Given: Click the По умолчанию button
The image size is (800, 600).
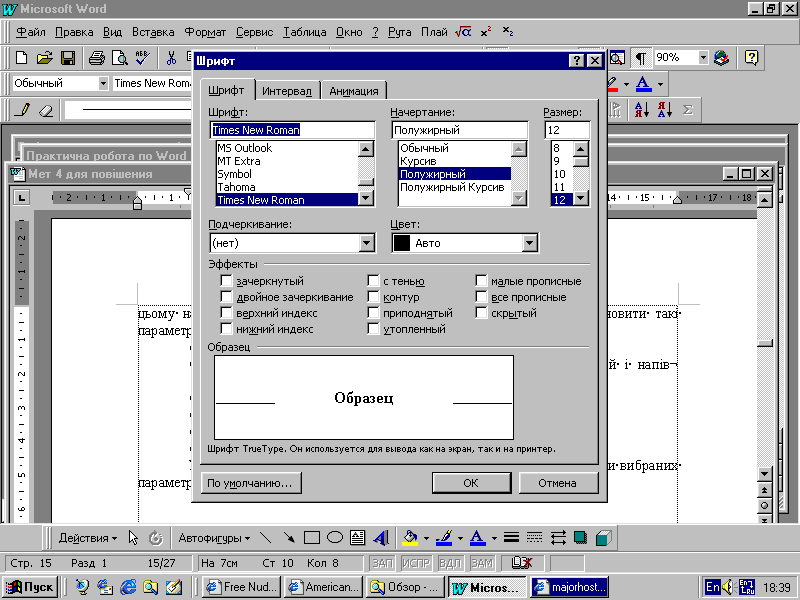Looking at the screenshot, I should (251, 483).
